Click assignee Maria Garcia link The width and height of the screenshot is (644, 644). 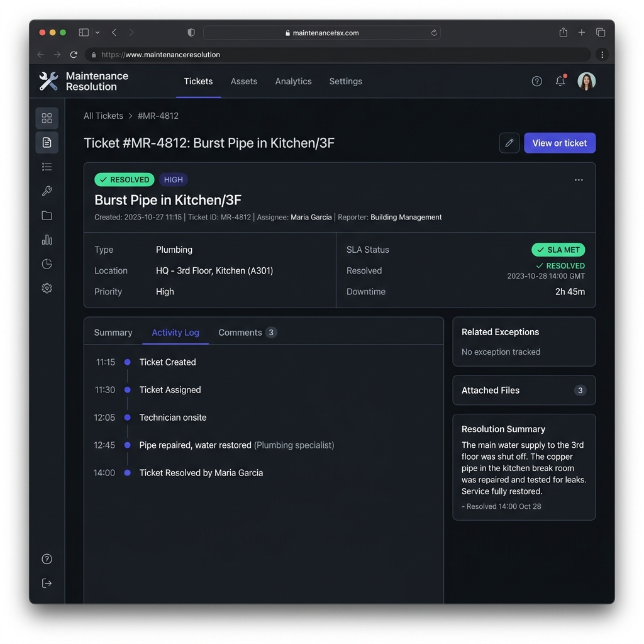[x=311, y=217]
